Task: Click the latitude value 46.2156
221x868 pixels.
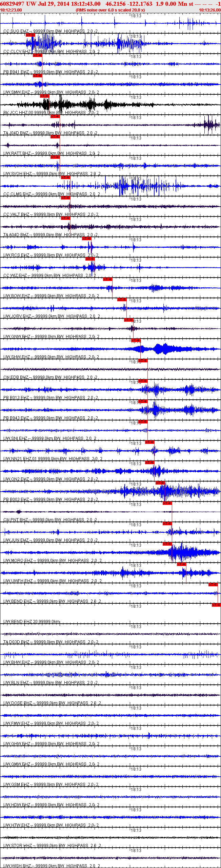Action: [116, 4]
